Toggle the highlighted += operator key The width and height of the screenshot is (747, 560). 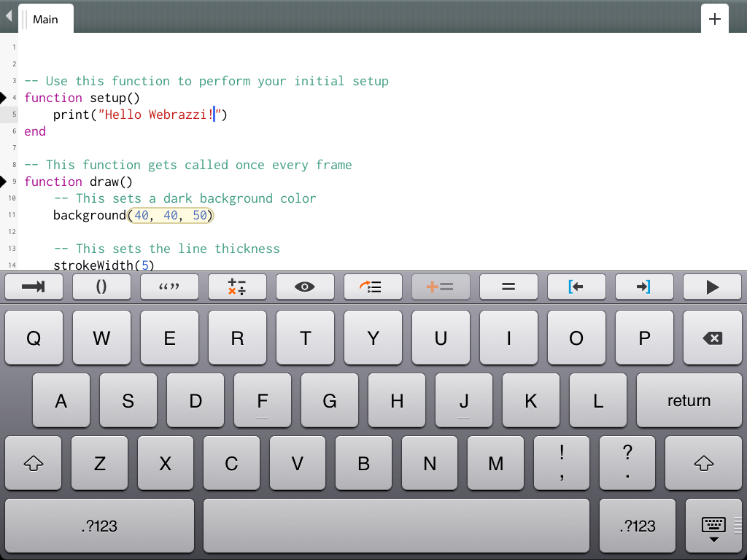[x=441, y=287]
